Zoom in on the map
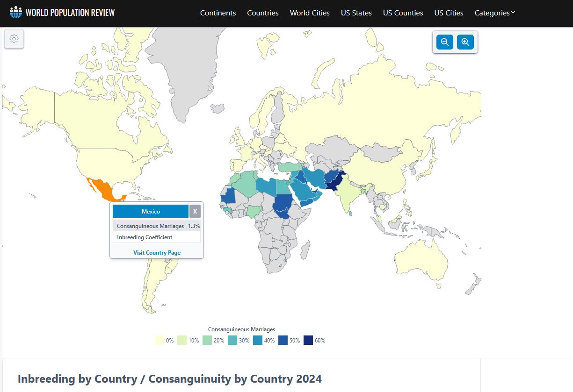Image resolution: width=573 pixels, height=392 pixels. click(x=465, y=42)
